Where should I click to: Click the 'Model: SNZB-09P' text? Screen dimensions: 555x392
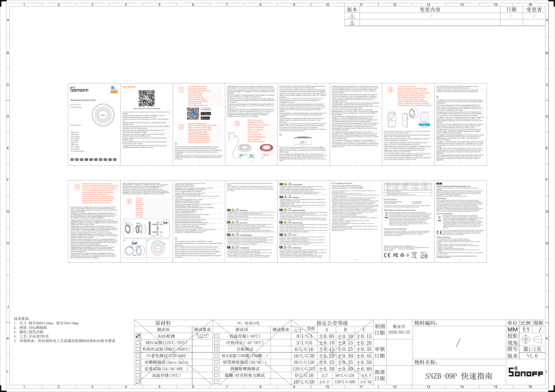pyautogui.click(x=76, y=125)
